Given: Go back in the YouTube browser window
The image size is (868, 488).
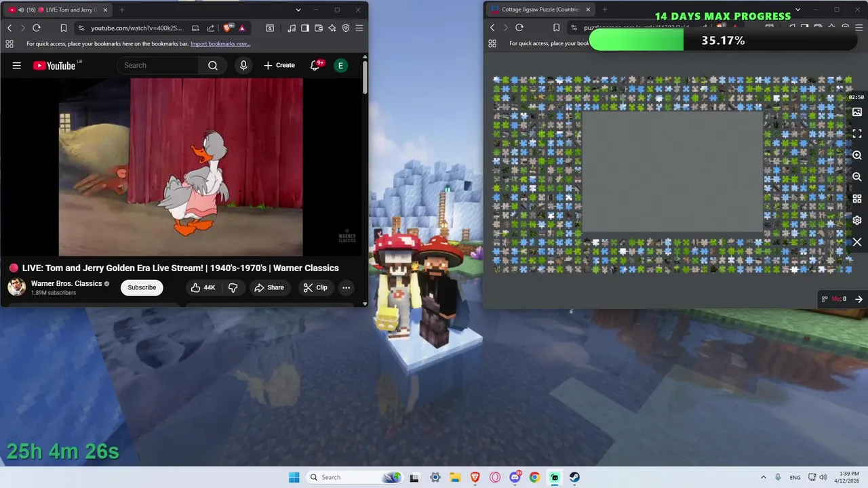Looking at the screenshot, I should click(x=9, y=28).
